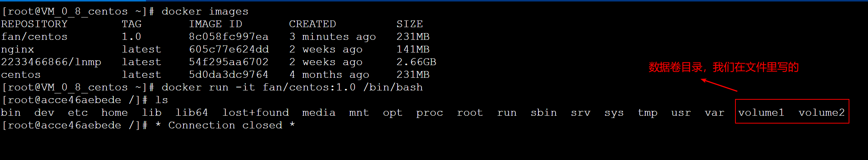Click the volume1 directory name
Viewport: 868px width, 160px height.
click(x=761, y=112)
